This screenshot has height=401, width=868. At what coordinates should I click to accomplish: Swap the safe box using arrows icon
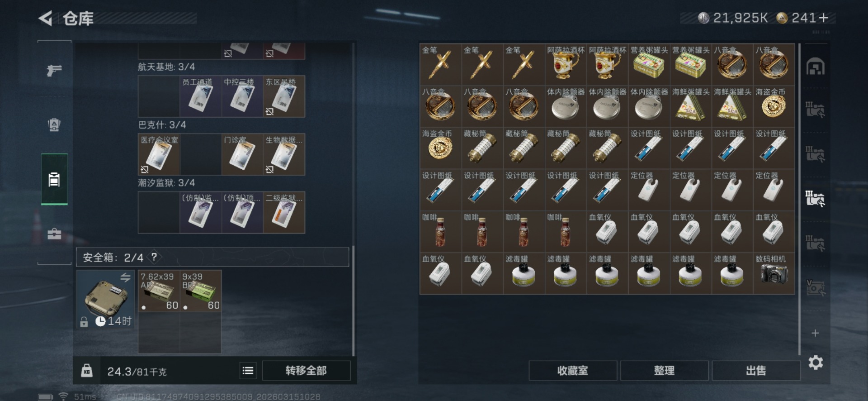(x=125, y=277)
